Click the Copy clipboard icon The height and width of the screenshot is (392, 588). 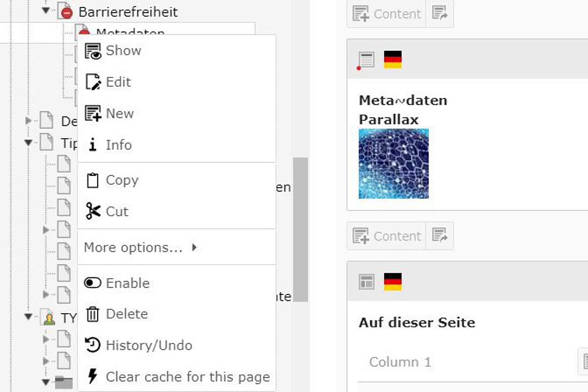click(93, 180)
